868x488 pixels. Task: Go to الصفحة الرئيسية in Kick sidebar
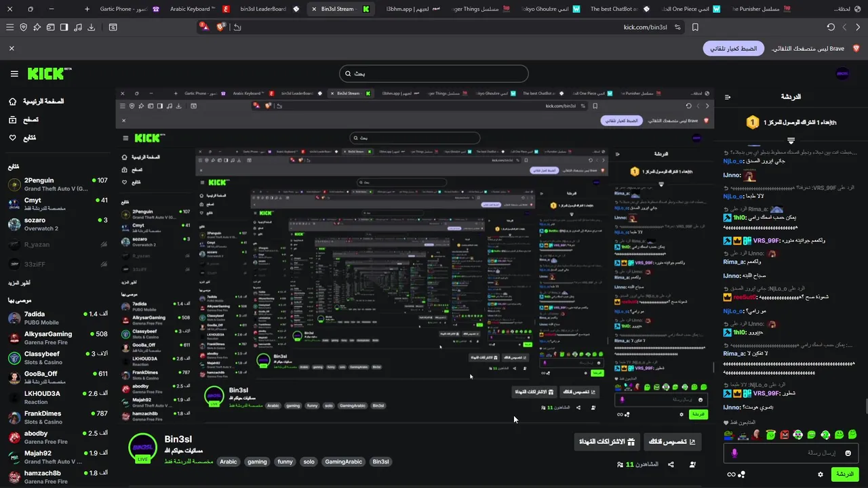tap(37, 101)
